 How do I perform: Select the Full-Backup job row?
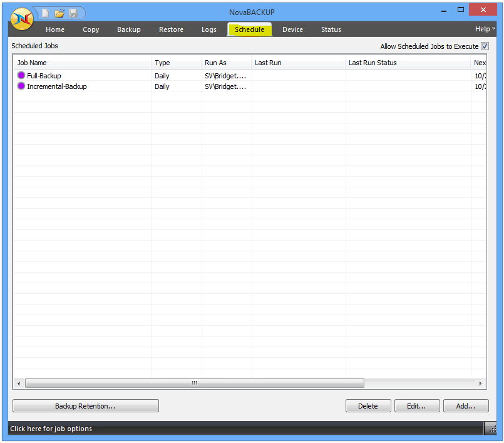click(249, 76)
